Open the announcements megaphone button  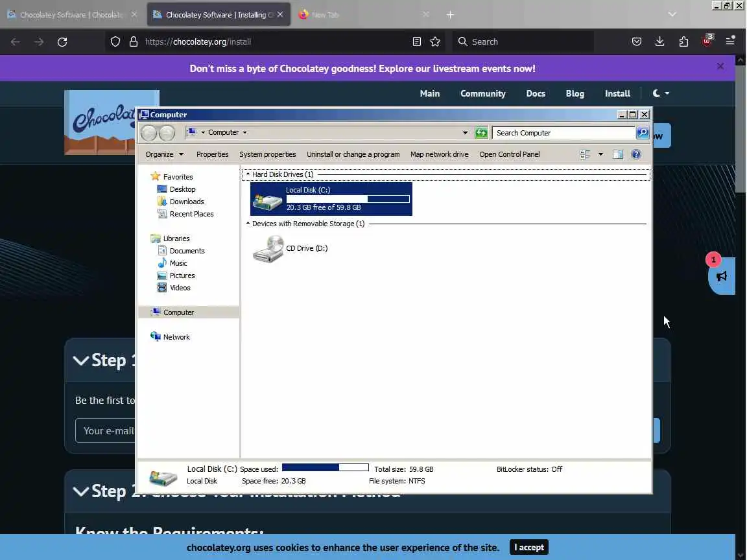722,276
